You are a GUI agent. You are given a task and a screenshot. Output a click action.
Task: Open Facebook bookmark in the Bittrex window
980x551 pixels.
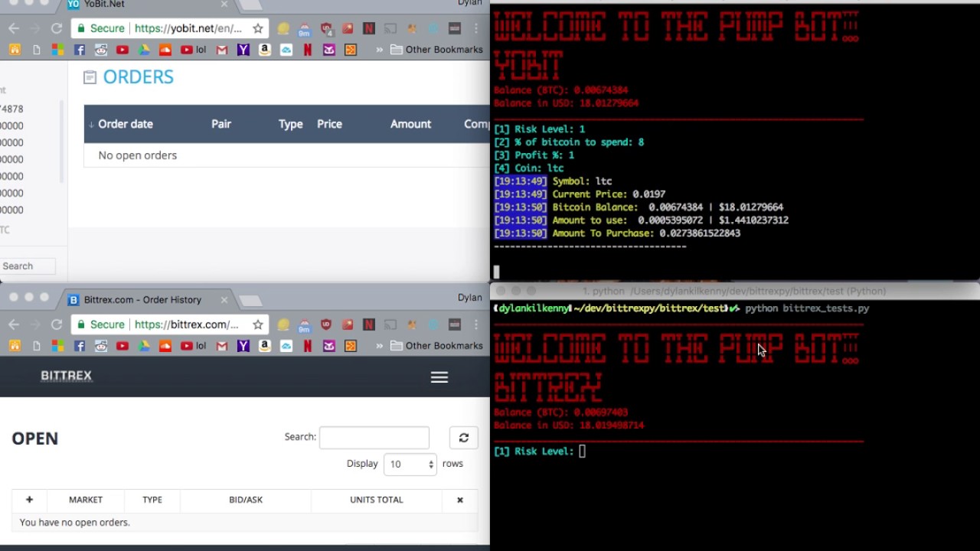pos(80,346)
